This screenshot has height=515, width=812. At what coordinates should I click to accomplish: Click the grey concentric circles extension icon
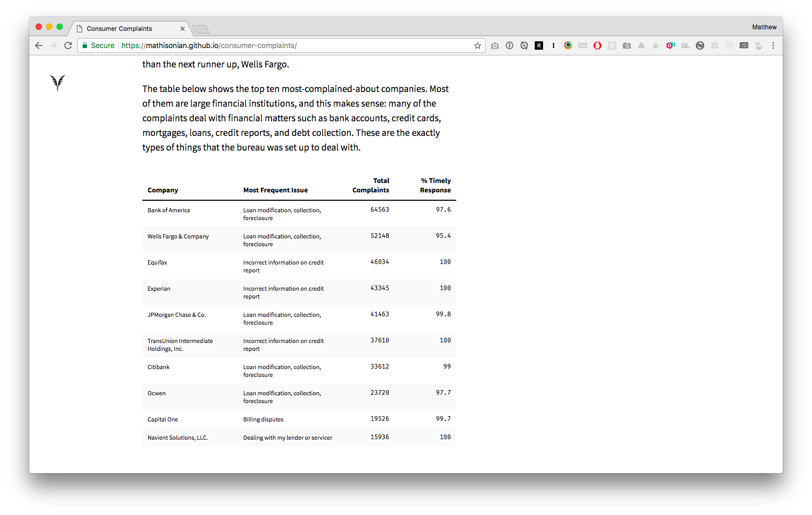tap(729, 45)
